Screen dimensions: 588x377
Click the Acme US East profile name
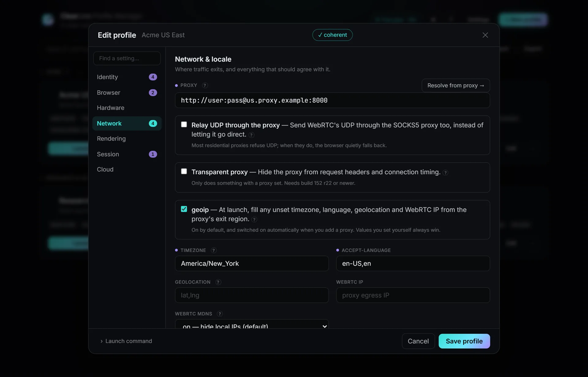[163, 35]
